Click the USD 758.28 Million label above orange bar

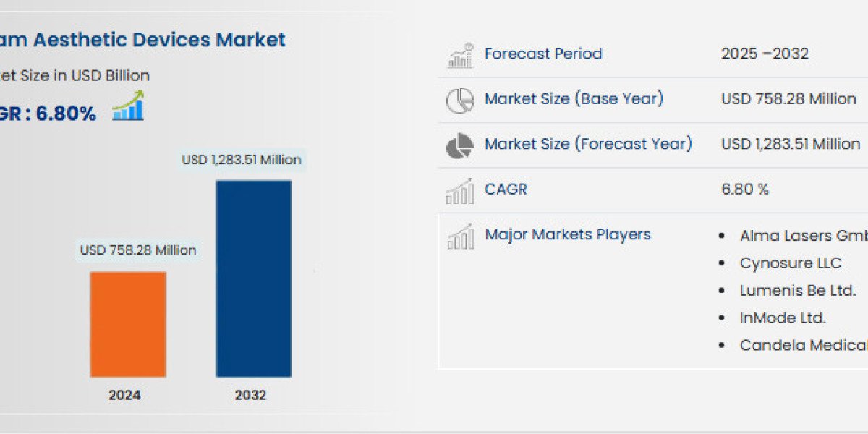(x=138, y=250)
